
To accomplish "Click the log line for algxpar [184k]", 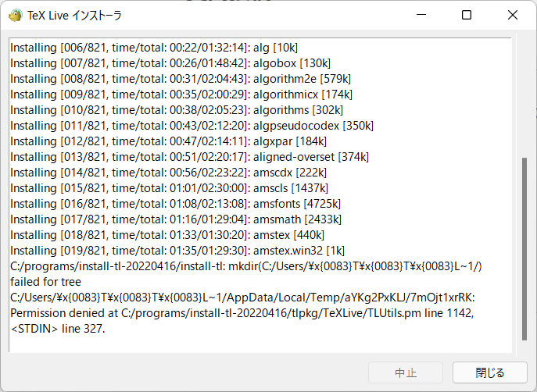I will coord(169,141).
